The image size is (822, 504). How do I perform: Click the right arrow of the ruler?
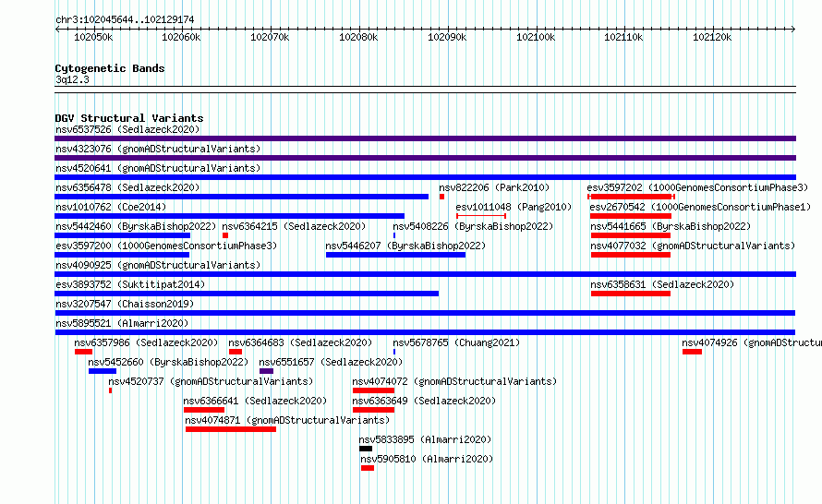coord(793,30)
